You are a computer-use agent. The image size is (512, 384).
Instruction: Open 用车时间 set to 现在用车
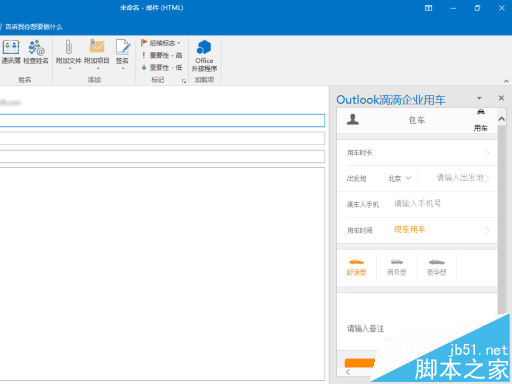click(417, 230)
